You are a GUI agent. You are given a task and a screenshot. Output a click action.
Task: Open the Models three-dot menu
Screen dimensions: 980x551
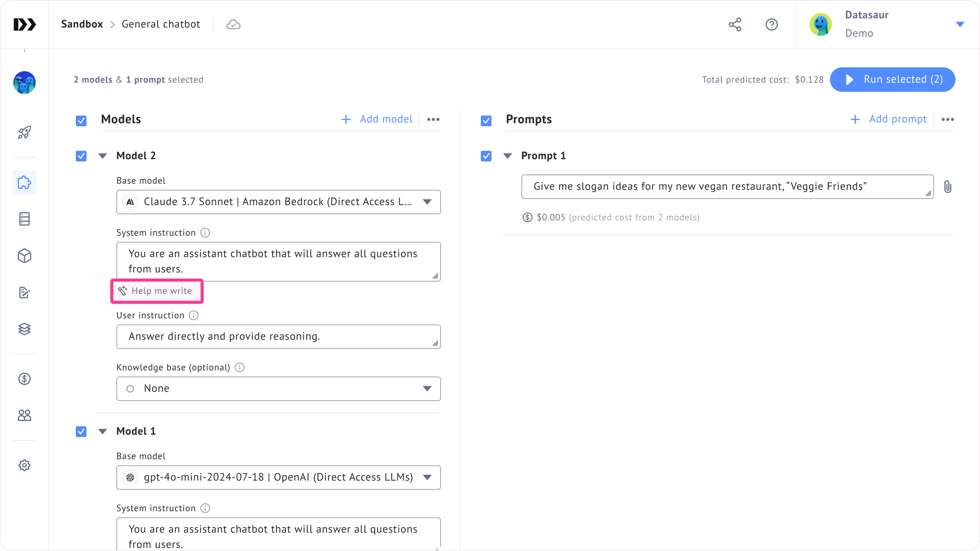coord(433,119)
